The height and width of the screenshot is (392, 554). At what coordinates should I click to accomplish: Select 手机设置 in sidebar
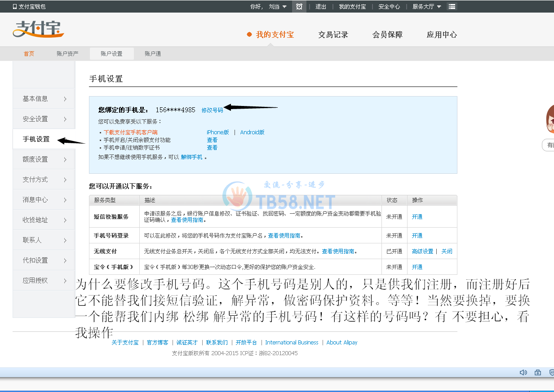pyautogui.click(x=44, y=139)
